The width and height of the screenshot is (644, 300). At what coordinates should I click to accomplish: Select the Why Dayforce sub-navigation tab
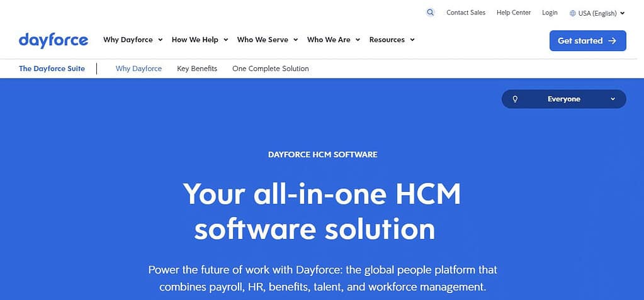(x=139, y=69)
